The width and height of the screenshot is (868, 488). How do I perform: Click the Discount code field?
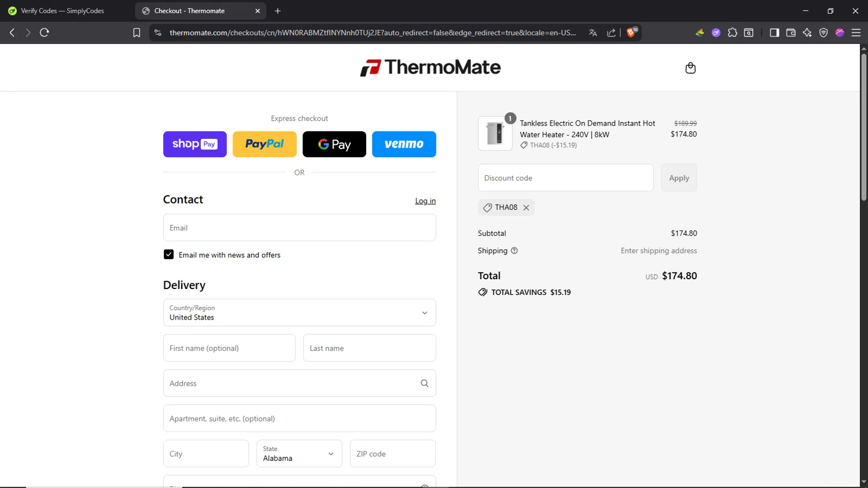point(565,178)
